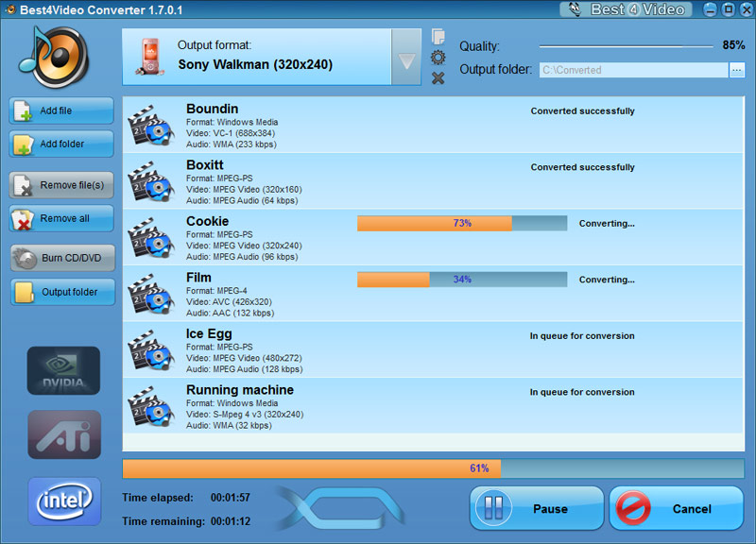Open the Output folder button in sidebar
The height and width of the screenshot is (544, 756).
62,292
